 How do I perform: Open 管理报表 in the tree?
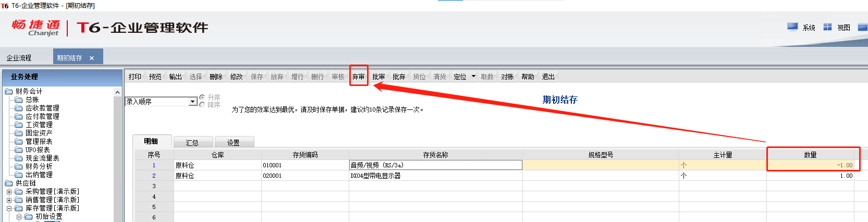tap(39, 141)
